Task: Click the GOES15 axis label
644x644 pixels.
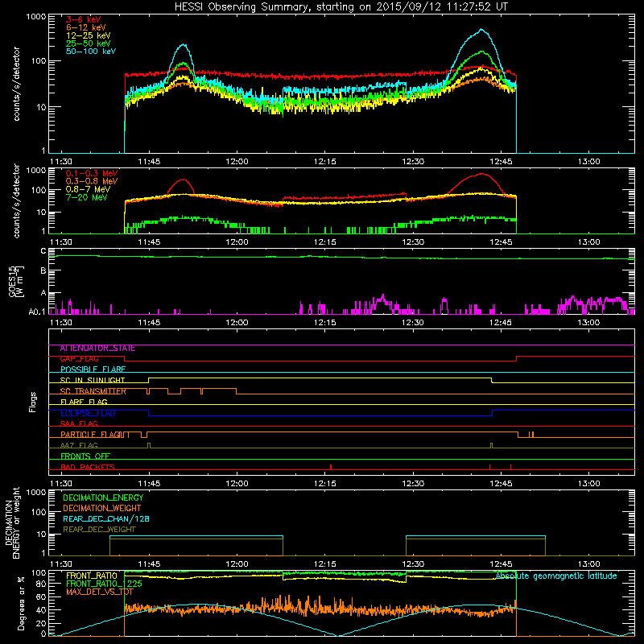Action: [x=16, y=282]
